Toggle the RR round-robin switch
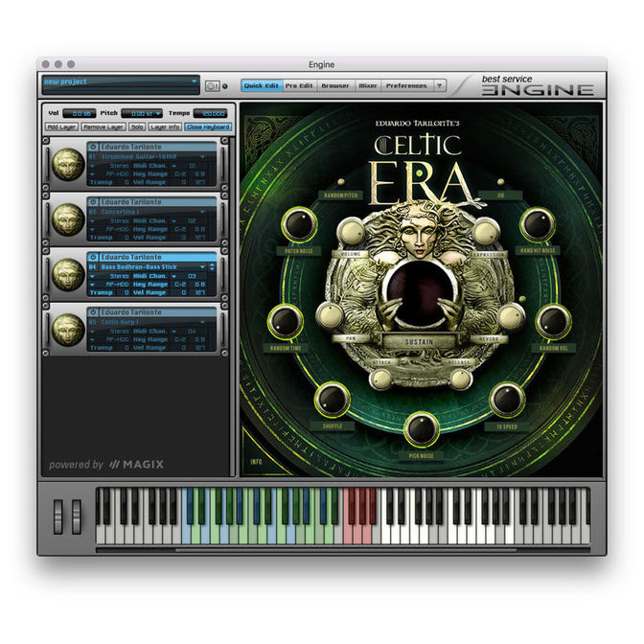The width and height of the screenshot is (644, 644). [x=500, y=181]
